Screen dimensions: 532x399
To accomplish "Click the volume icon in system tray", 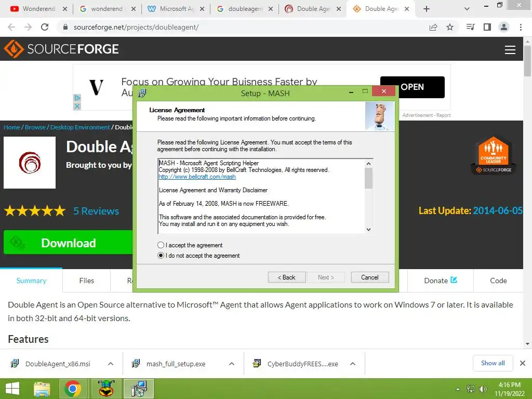I will coord(483,389).
